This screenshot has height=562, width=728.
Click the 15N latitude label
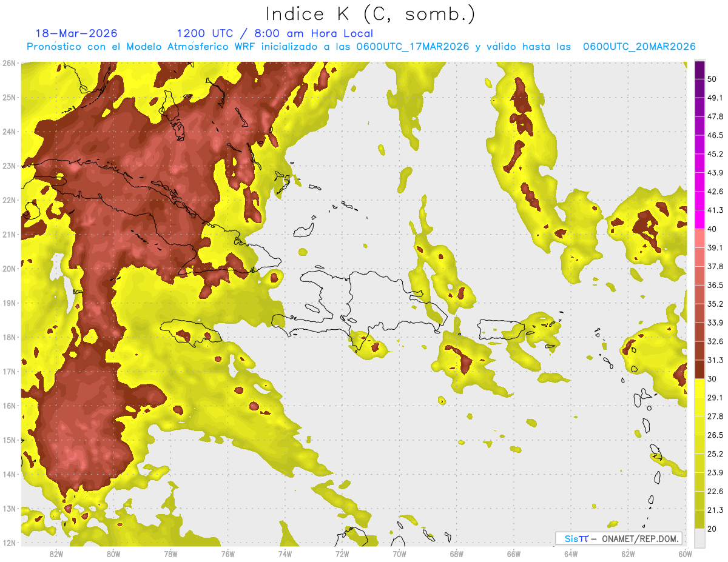coord(8,440)
